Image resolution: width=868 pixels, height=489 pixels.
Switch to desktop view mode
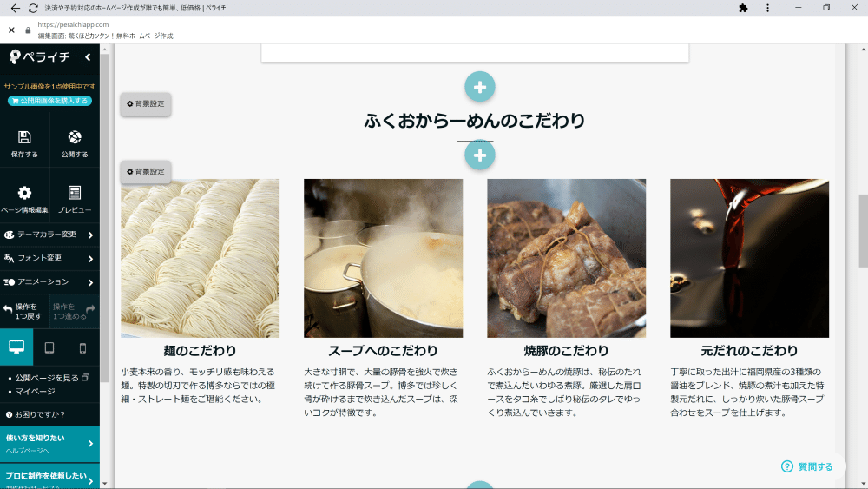point(16,347)
